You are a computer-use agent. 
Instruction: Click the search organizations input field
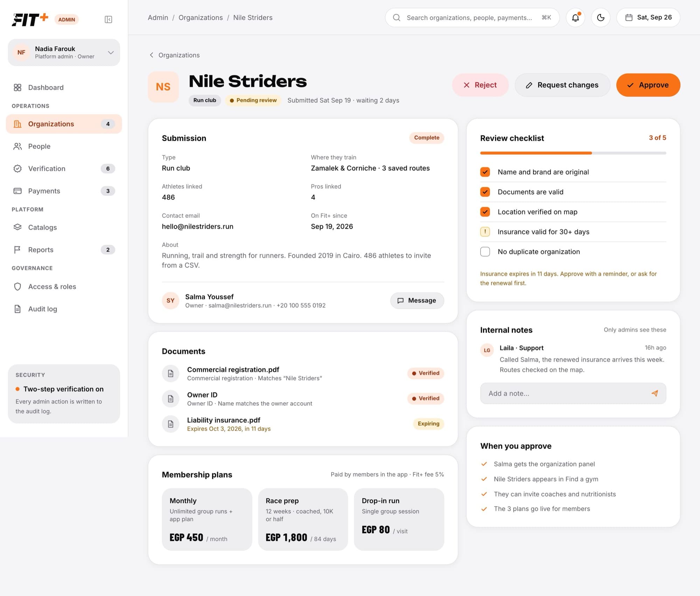click(472, 17)
